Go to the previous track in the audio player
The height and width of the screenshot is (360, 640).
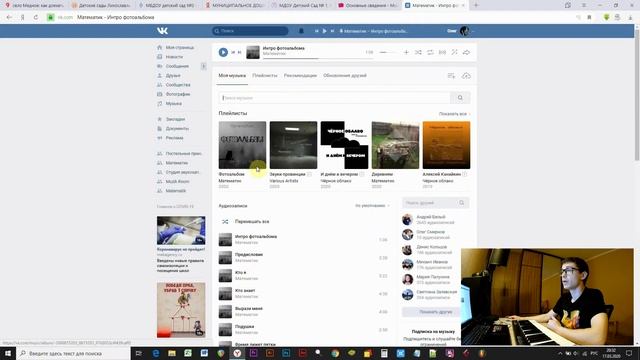(233, 52)
